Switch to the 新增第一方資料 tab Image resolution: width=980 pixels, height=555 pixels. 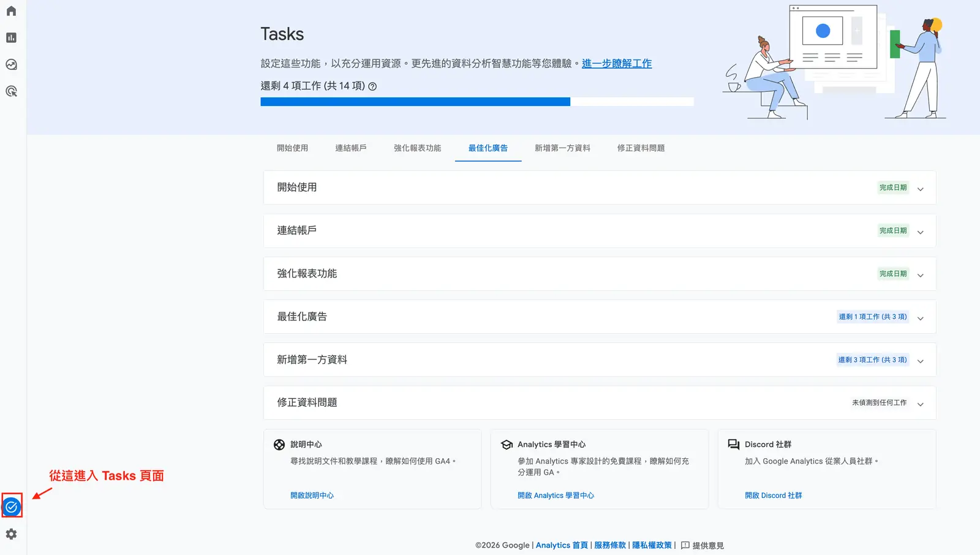pyautogui.click(x=562, y=148)
